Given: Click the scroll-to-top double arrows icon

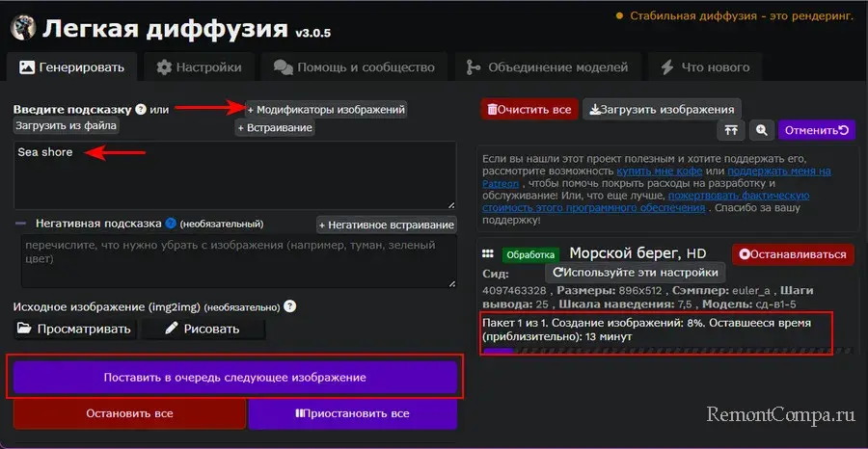Looking at the screenshot, I should [x=731, y=130].
